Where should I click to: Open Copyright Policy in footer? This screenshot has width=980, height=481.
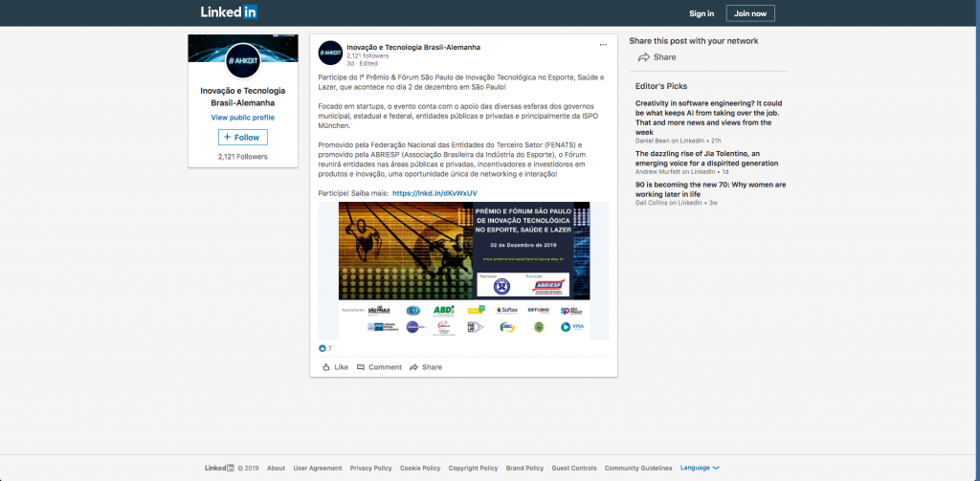pyautogui.click(x=473, y=468)
